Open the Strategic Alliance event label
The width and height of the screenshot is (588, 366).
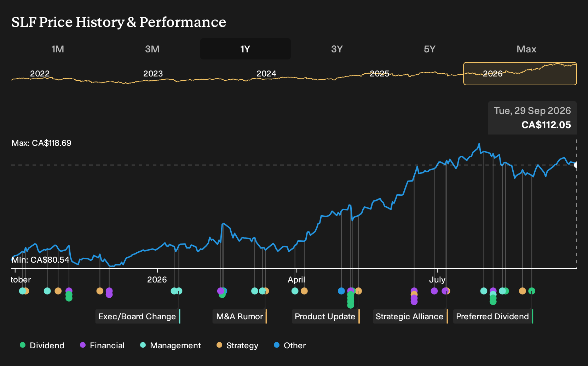pyautogui.click(x=410, y=316)
